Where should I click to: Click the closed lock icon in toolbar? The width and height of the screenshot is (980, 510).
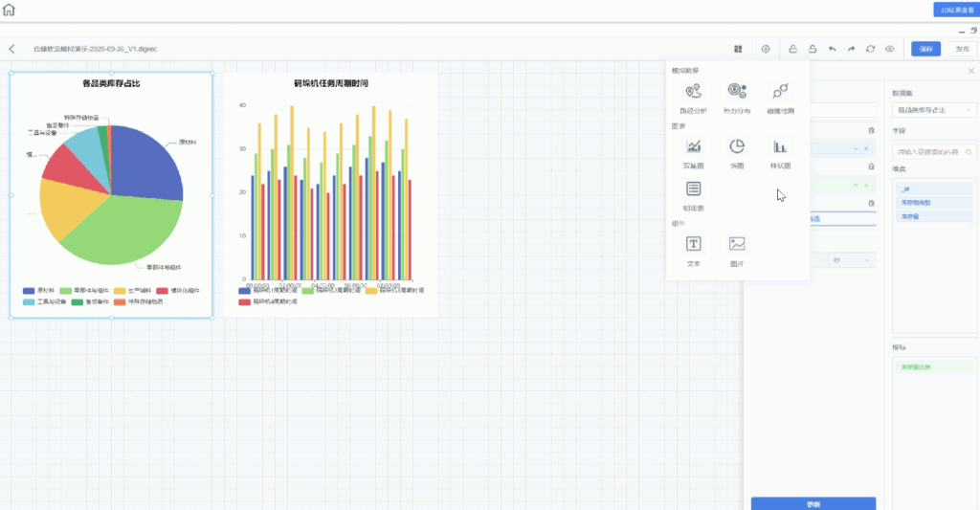792,49
